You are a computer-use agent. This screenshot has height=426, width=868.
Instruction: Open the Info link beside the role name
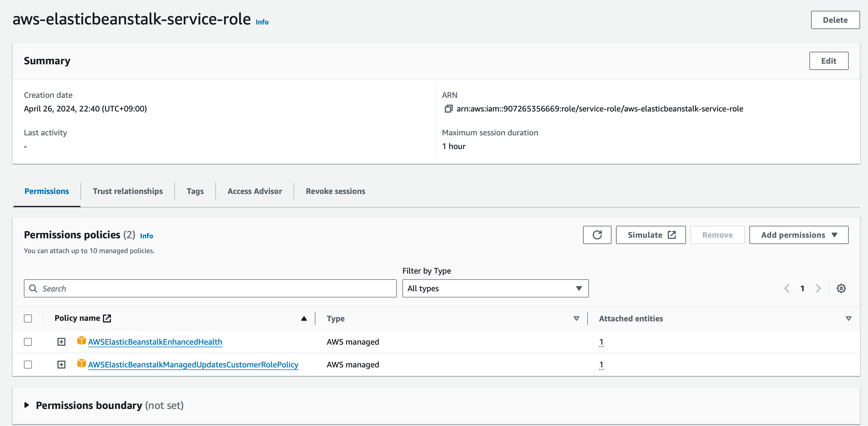[262, 22]
